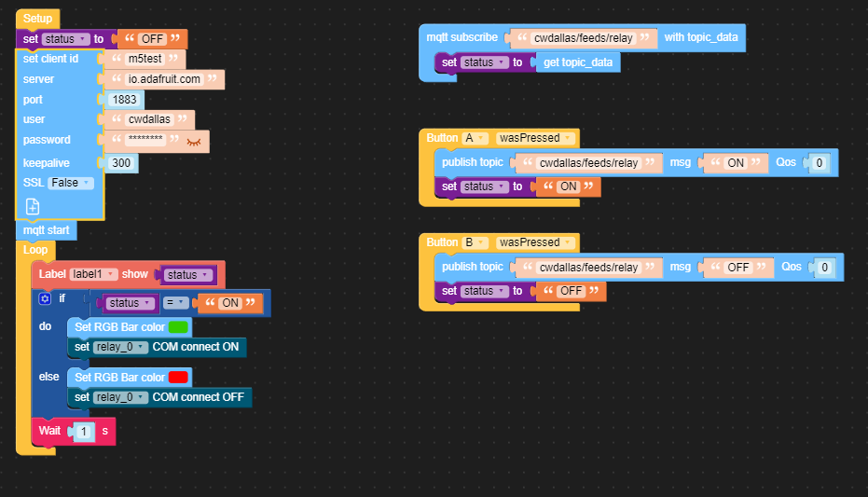The height and width of the screenshot is (497, 868).
Task: Open the Button B wasPressed event dropdown
Action: 534,242
